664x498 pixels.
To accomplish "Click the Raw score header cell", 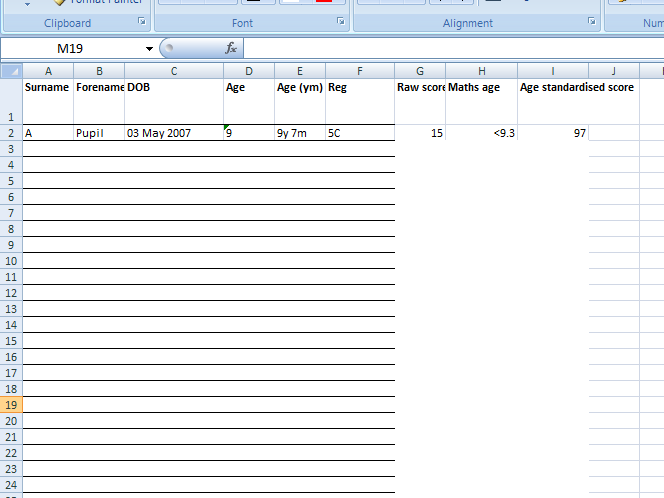I will coord(420,102).
